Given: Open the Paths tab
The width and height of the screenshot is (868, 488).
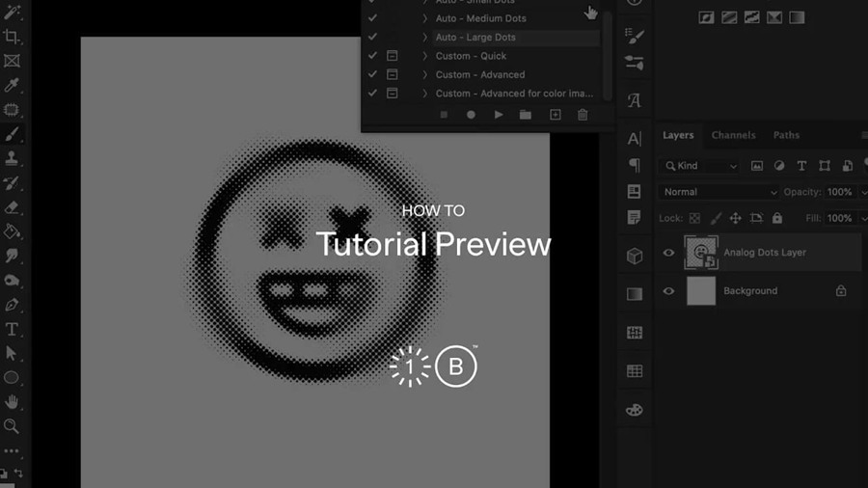Looking at the screenshot, I should [786, 135].
